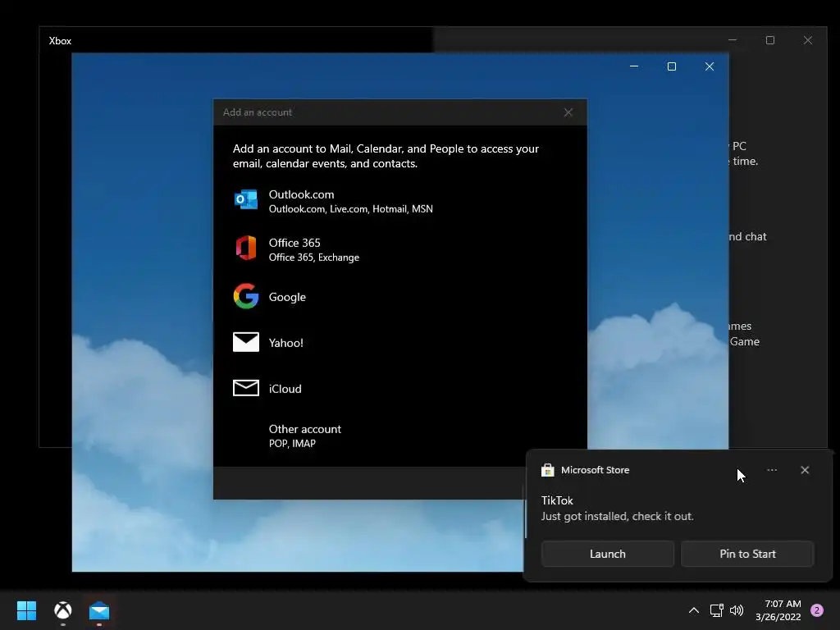Maximize the Mail window
840x630 pixels.
point(672,66)
